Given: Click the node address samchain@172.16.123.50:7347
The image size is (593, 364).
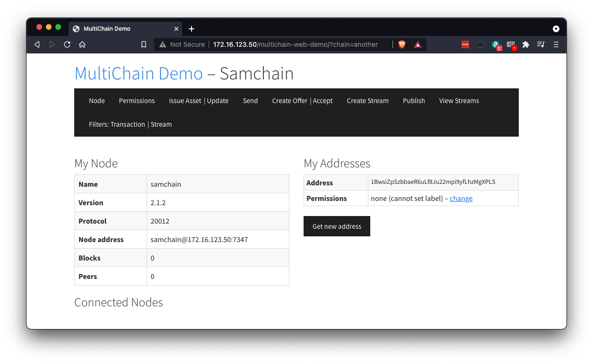Looking at the screenshot, I should pyautogui.click(x=199, y=240).
